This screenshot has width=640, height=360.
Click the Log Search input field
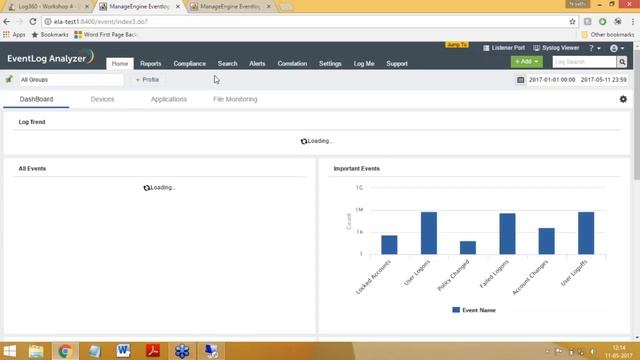(584, 62)
